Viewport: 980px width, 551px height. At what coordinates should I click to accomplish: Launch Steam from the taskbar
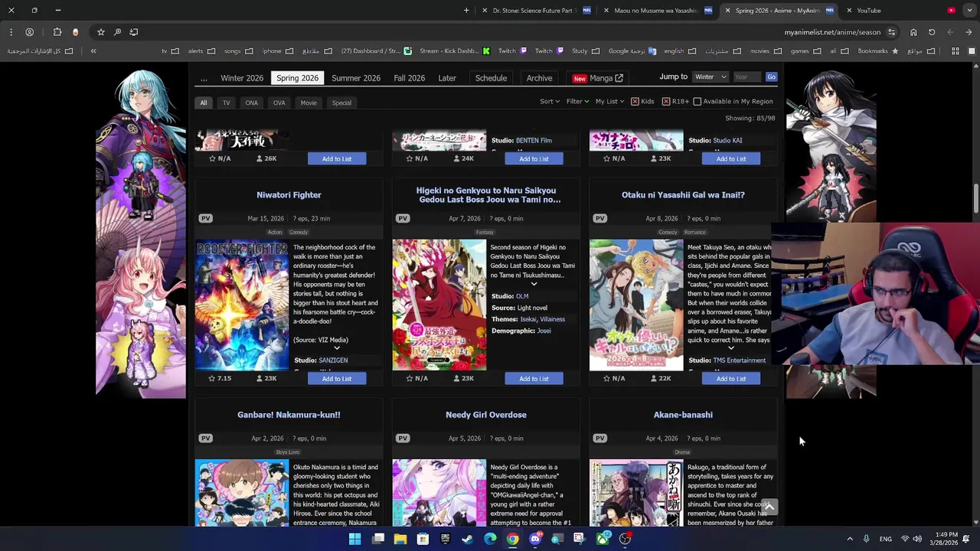coord(468,539)
